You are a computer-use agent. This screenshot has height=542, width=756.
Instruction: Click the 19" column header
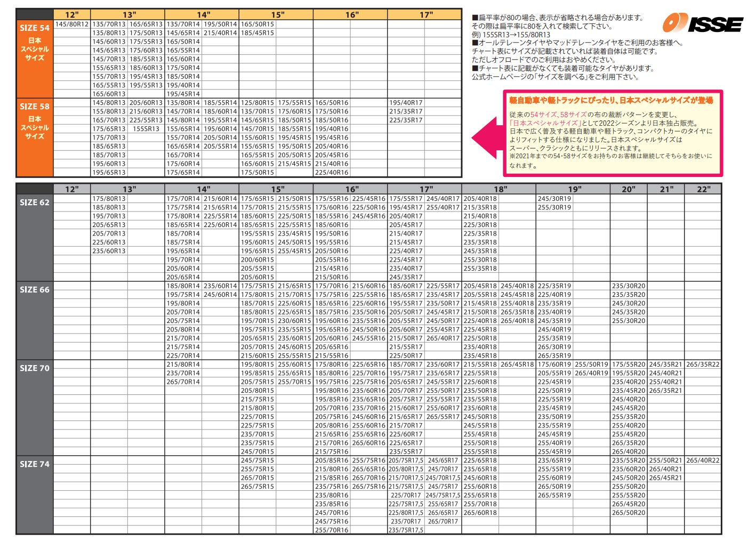coord(574,189)
